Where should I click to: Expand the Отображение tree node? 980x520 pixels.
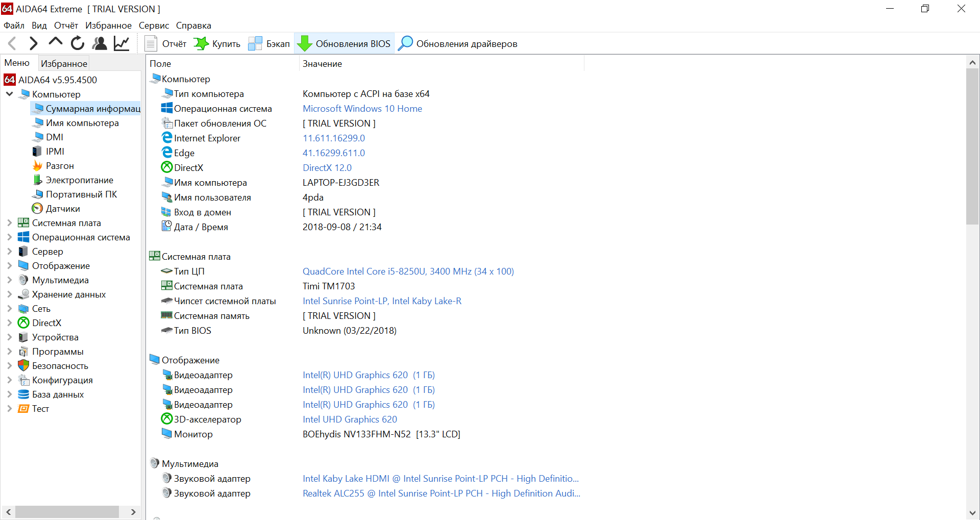(10, 266)
